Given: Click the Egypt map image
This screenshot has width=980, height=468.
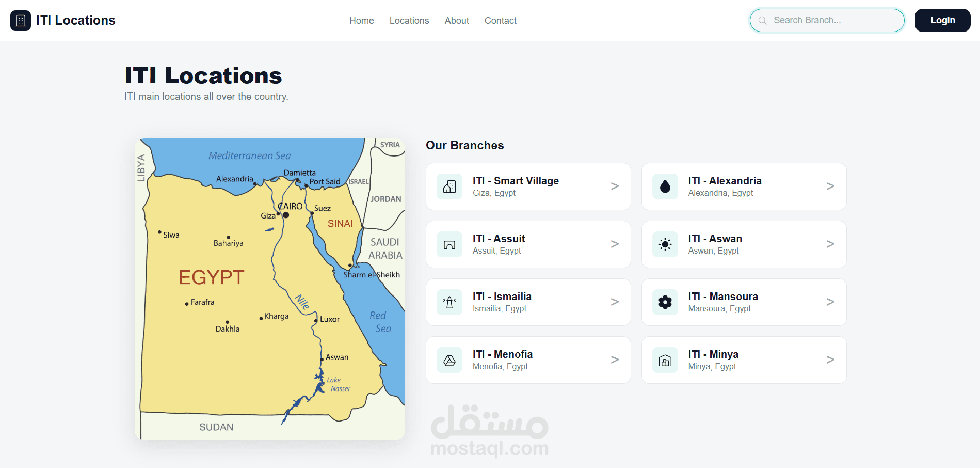Looking at the screenshot, I should pyautogui.click(x=270, y=289).
